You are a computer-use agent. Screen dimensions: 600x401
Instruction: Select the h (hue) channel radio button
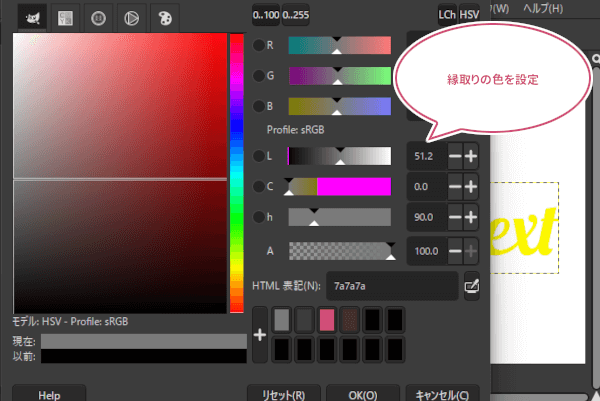point(259,216)
